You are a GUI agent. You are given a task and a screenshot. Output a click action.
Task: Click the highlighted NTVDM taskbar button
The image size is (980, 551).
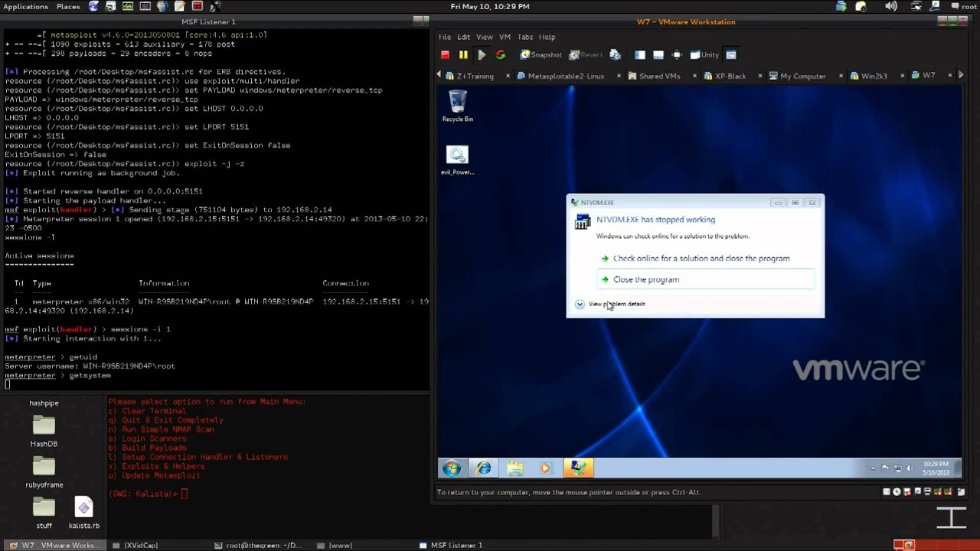click(x=578, y=468)
